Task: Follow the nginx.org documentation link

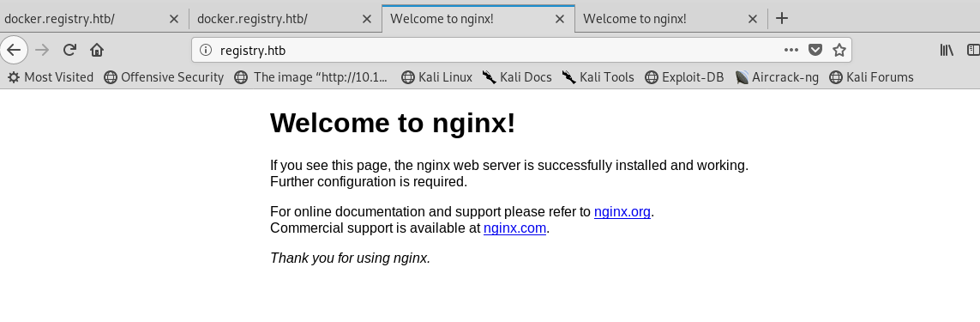Action: click(x=622, y=212)
